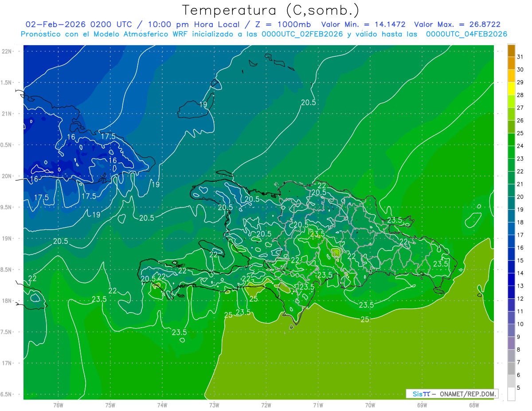Click the "69W" longitude axis label
Screen dimensions: 532x411
422,405
